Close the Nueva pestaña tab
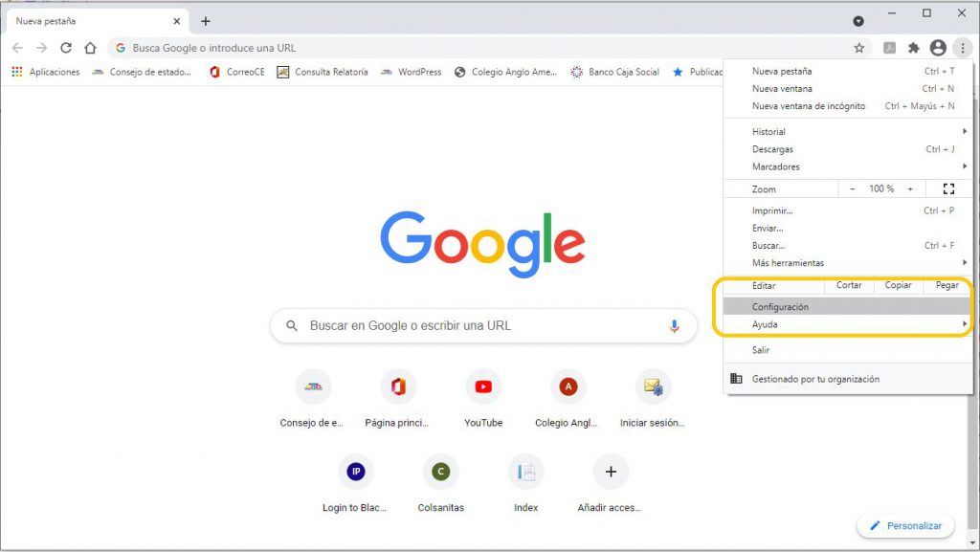Screen dimensions: 980x552 coord(176,21)
